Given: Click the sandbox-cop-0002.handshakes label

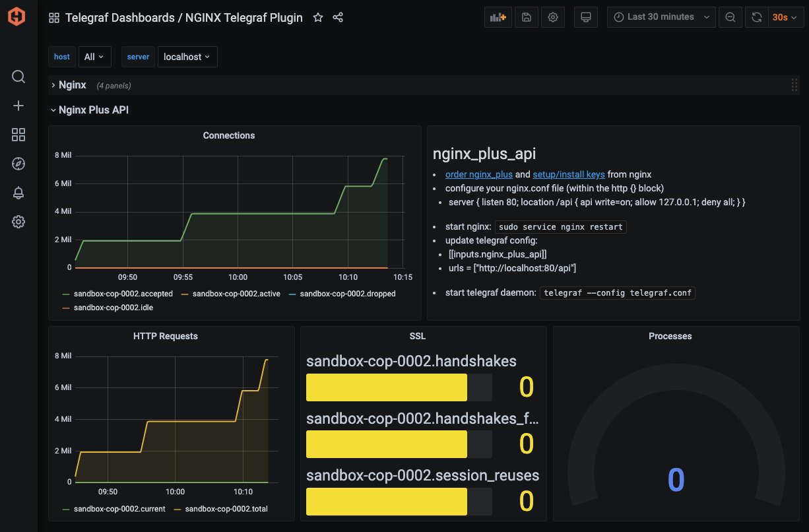Looking at the screenshot, I should click(412, 361).
